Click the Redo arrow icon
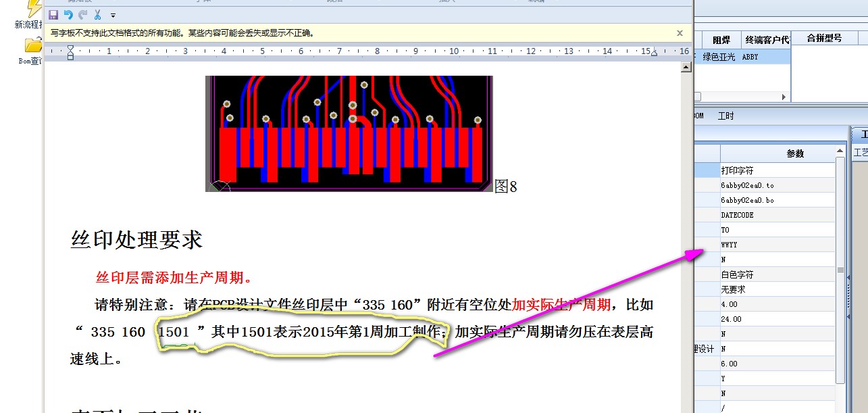The image size is (868, 413). (83, 14)
